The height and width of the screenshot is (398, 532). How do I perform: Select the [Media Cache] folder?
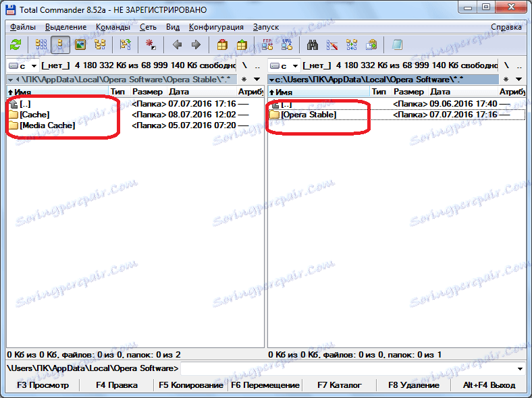coord(135,125)
